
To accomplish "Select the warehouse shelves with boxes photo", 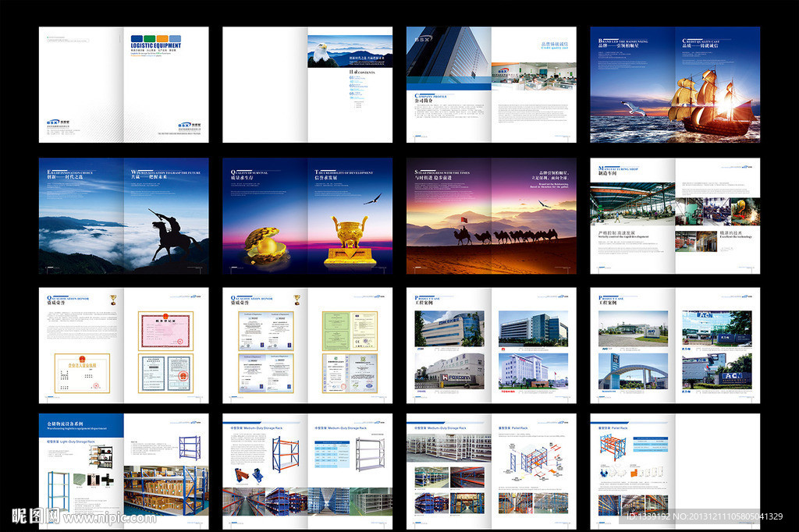I will pyautogui.click(x=166, y=490).
